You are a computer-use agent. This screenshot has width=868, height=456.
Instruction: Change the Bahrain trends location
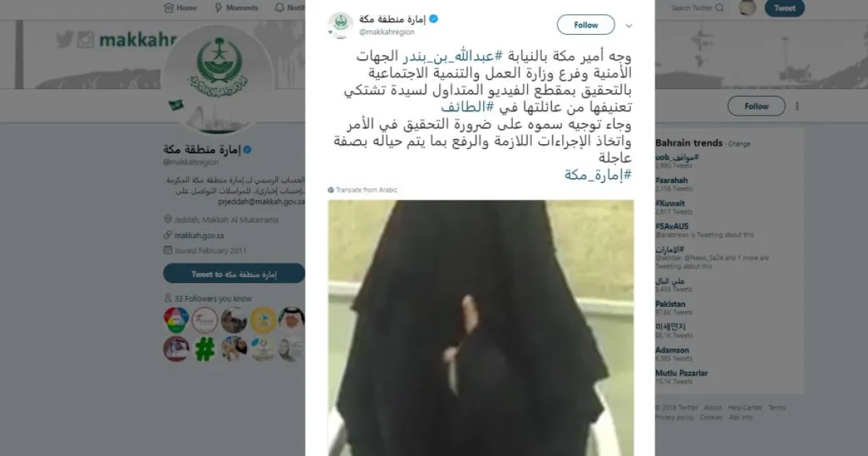pyautogui.click(x=739, y=144)
